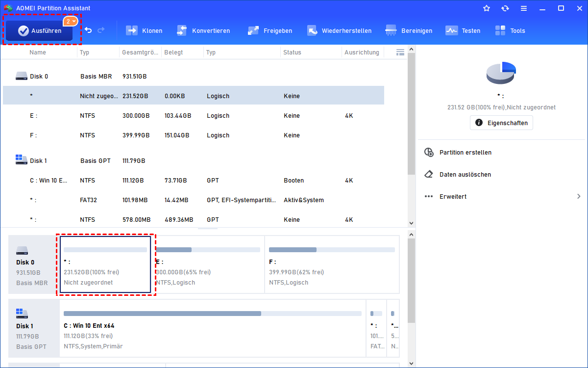
Task: Select the F: NTFS partition row
Action: point(194,135)
